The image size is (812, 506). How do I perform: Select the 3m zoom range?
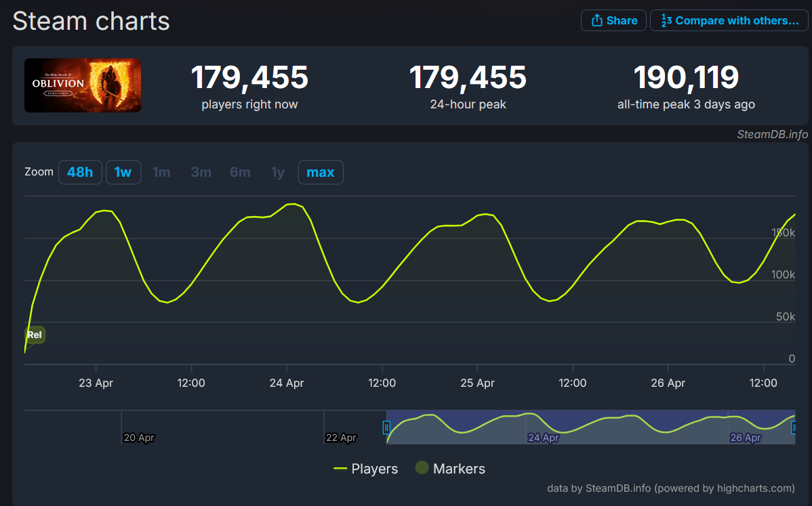click(201, 172)
